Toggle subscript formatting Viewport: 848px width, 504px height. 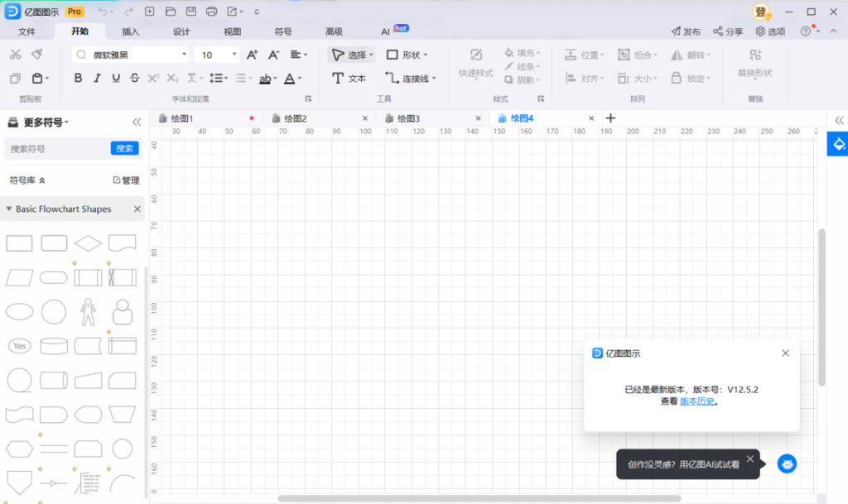[172, 79]
